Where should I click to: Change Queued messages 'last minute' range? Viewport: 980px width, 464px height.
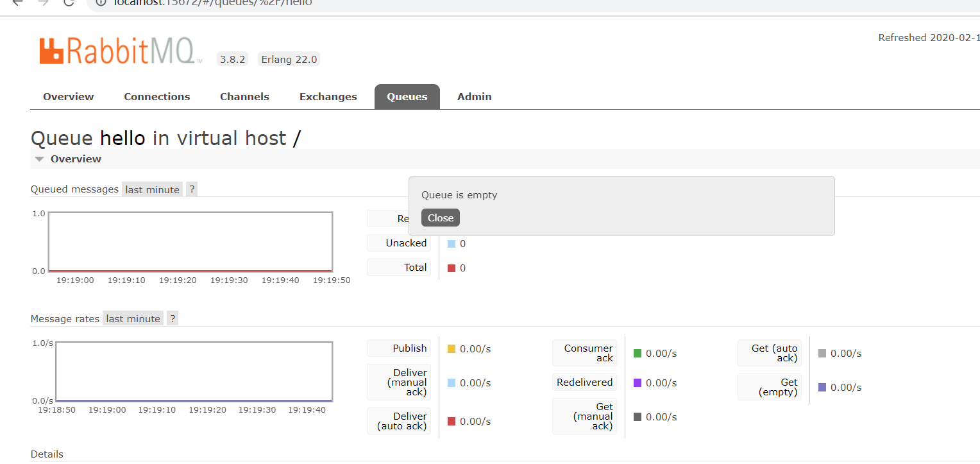(x=153, y=189)
